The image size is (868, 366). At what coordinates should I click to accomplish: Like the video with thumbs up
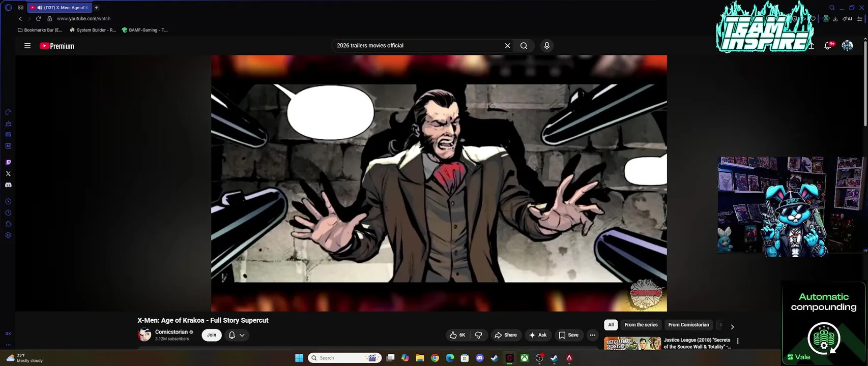(x=457, y=335)
